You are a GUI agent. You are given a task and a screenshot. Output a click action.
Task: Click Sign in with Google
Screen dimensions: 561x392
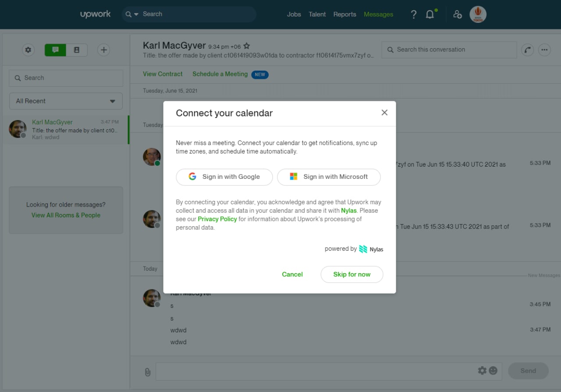point(224,177)
